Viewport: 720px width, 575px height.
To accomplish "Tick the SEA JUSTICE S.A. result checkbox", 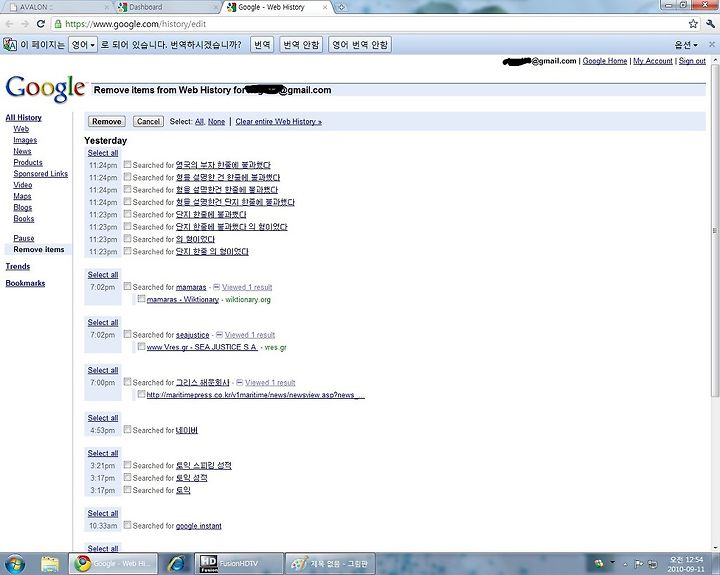I will (141, 347).
